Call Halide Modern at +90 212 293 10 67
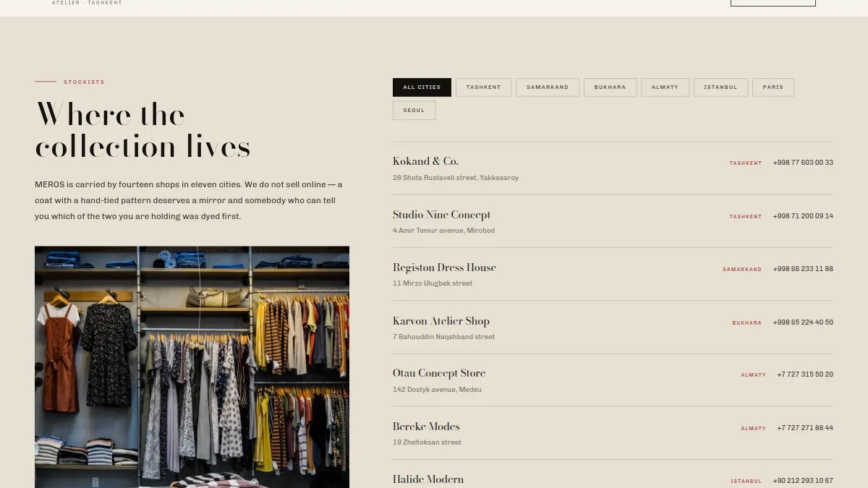This screenshot has width=868, height=488. click(x=803, y=481)
